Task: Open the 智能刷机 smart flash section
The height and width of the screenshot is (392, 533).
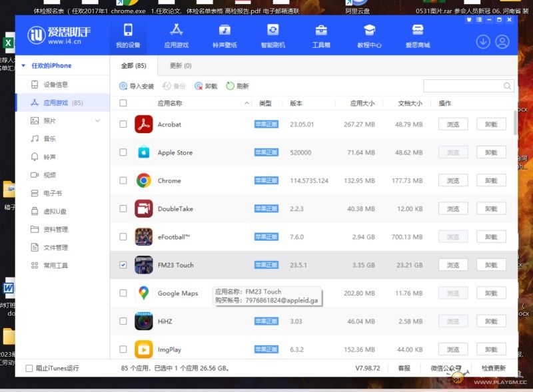Action: pyautogui.click(x=273, y=35)
